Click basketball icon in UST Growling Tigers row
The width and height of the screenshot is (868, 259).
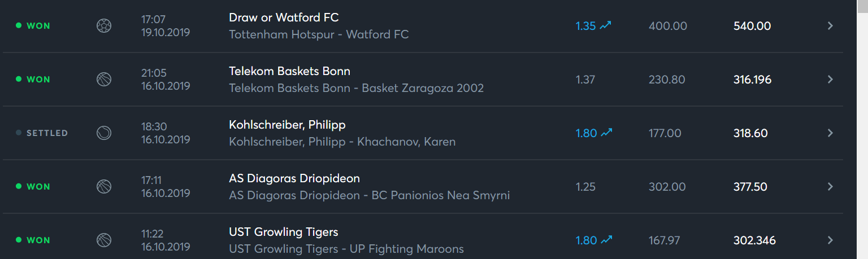[104, 240]
